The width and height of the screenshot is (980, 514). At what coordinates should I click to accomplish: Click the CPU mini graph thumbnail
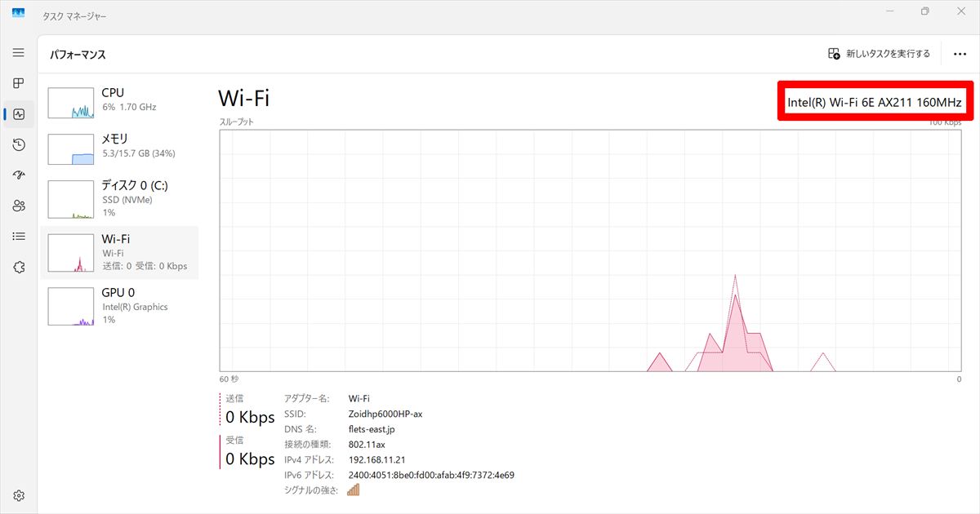(x=71, y=102)
